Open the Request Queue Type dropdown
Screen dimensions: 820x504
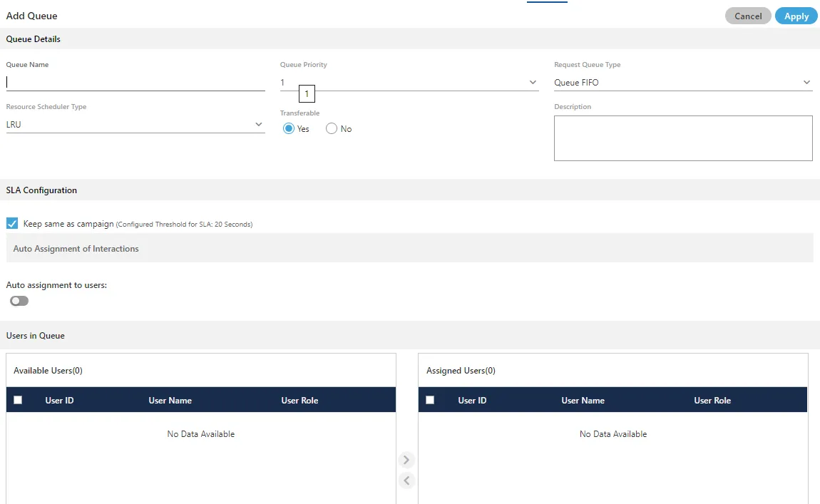click(683, 83)
